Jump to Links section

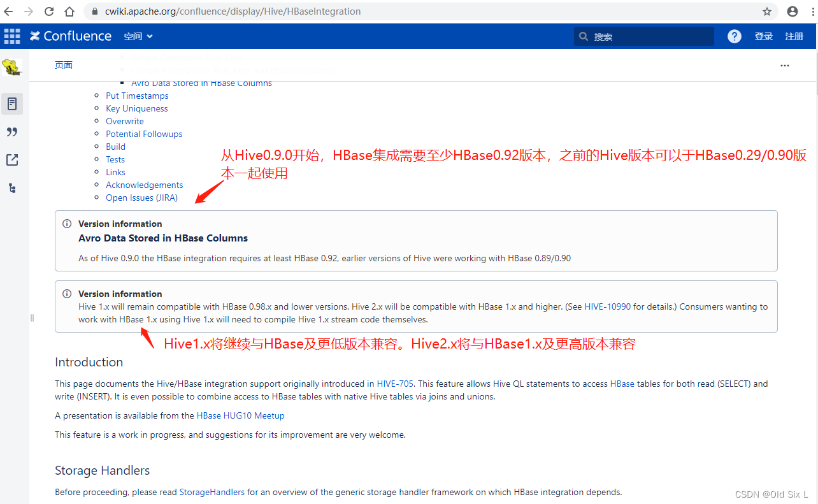click(115, 172)
